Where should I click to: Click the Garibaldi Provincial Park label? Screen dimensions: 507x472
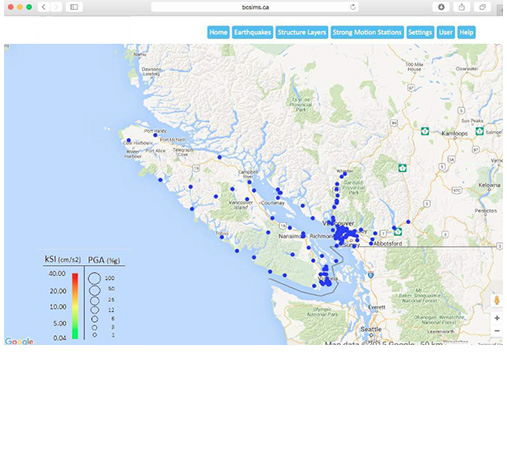pos(353,188)
